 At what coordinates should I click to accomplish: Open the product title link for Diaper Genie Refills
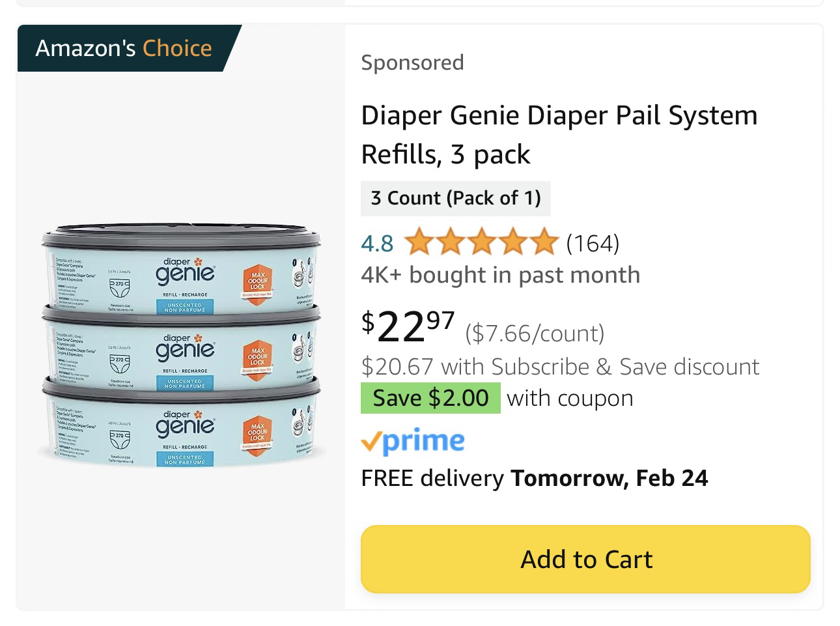click(x=559, y=134)
